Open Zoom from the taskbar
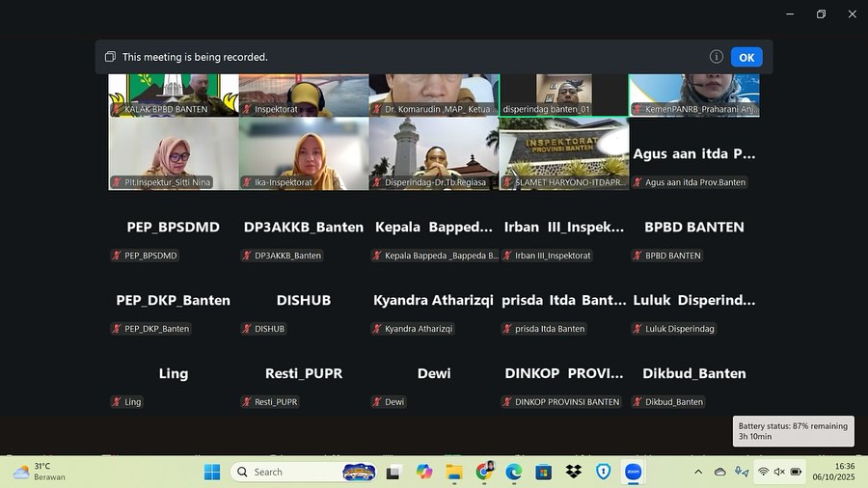This screenshot has width=868, height=488. click(x=633, y=472)
